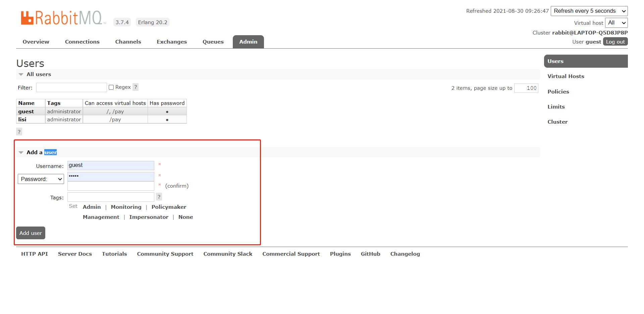Open the Changelog footer link
The height and width of the screenshot is (314, 644).
click(405, 254)
